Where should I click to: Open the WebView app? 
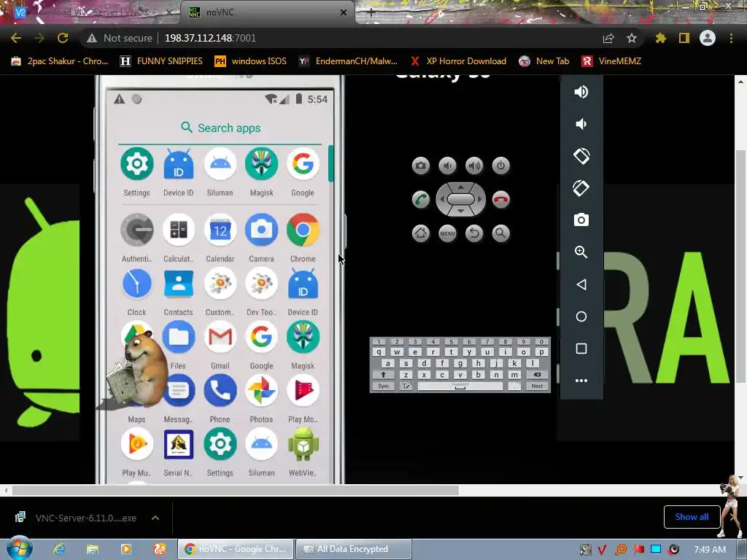tap(303, 444)
